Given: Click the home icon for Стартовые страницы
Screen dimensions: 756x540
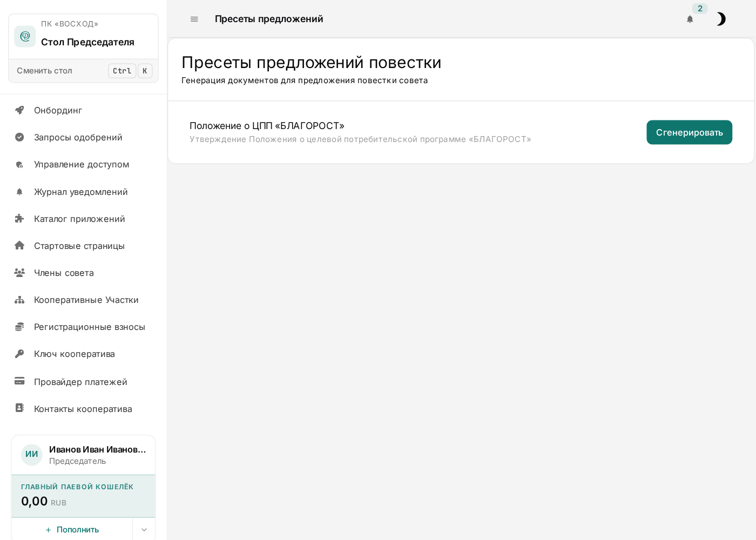Looking at the screenshot, I should pos(19,246).
